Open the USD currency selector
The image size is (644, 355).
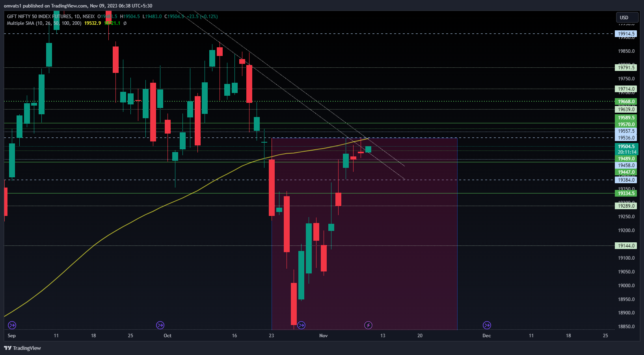click(x=627, y=17)
